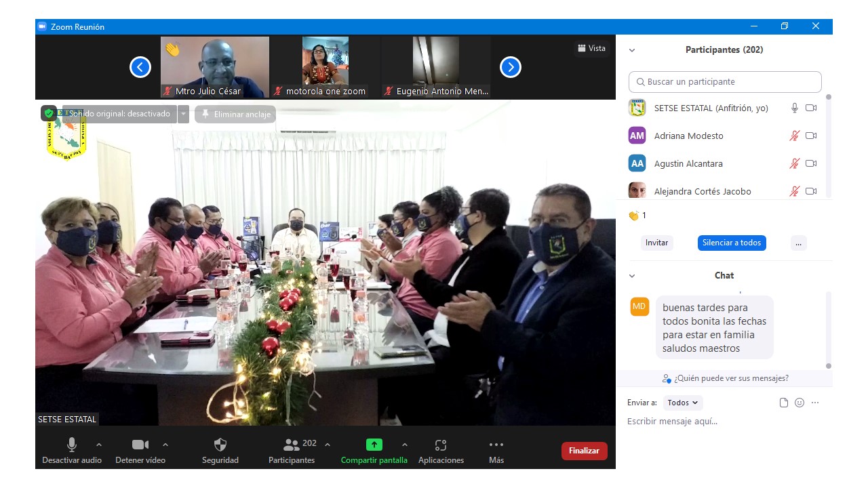Click the attach file icon in chat
Screen dimensions: 868x488
(x=784, y=403)
